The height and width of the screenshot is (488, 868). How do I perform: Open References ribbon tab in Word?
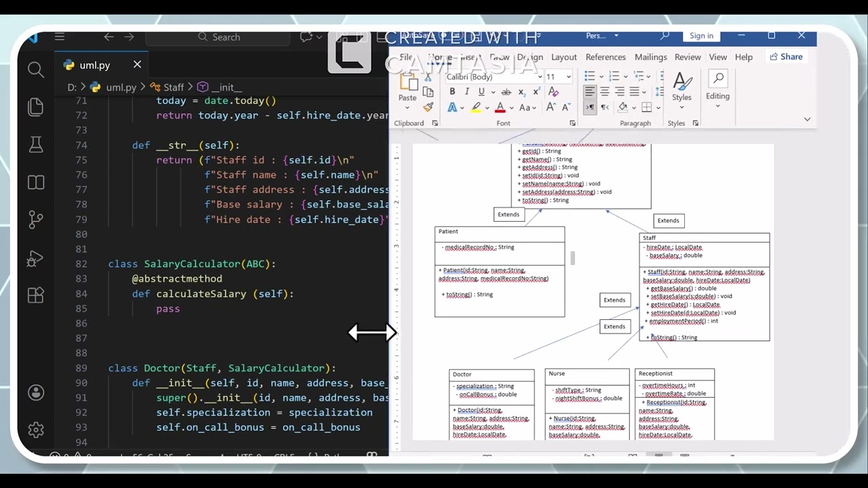click(x=606, y=57)
